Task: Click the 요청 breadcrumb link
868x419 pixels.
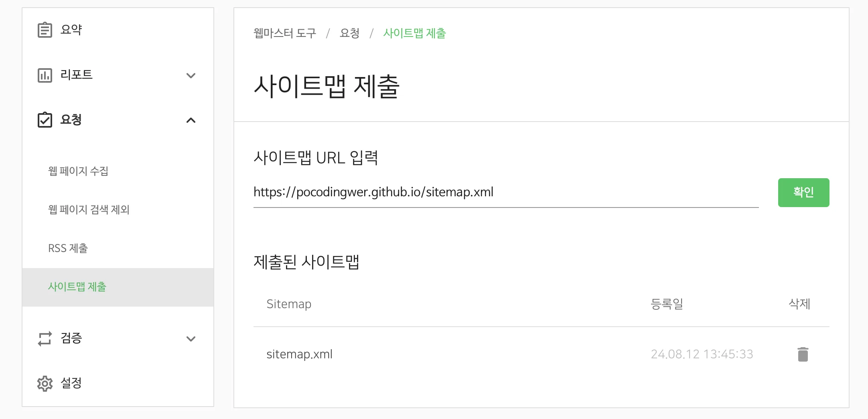Action: tap(349, 33)
